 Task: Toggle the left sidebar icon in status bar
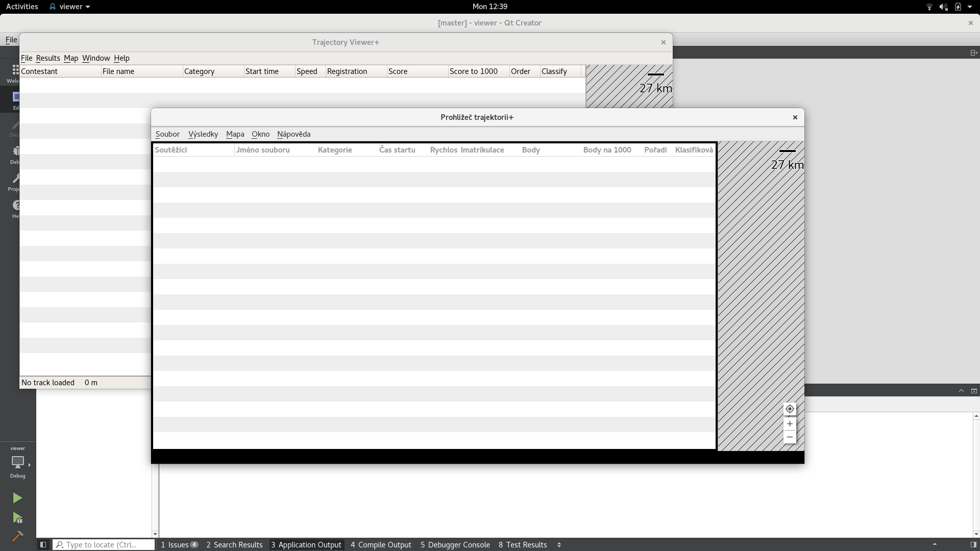pyautogui.click(x=43, y=545)
